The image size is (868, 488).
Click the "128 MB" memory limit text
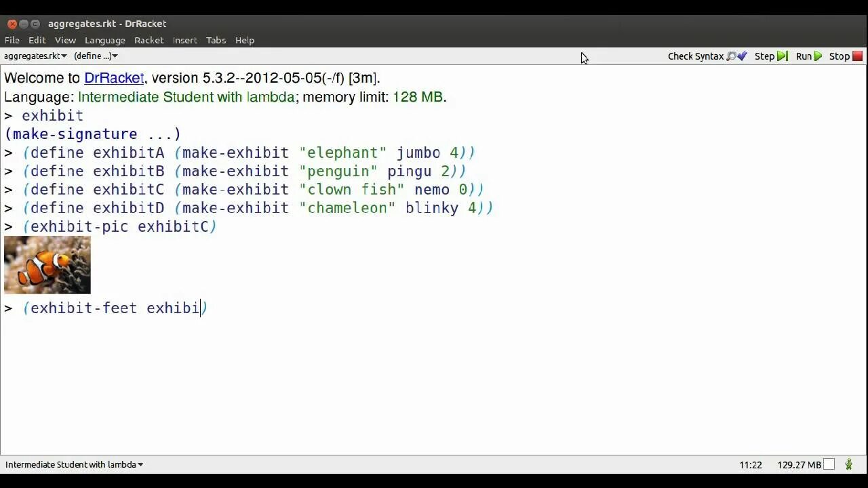pyautogui.click(x=418, y=97)
